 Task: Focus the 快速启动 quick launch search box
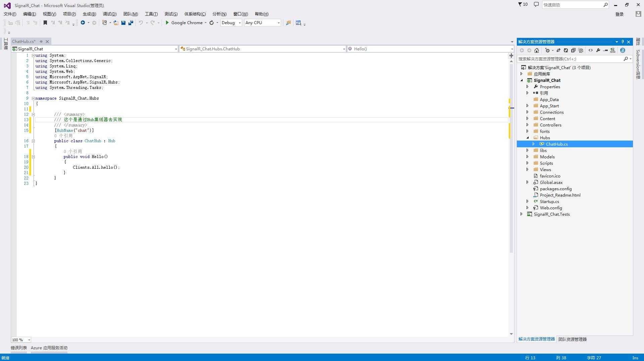pos(575,5)
